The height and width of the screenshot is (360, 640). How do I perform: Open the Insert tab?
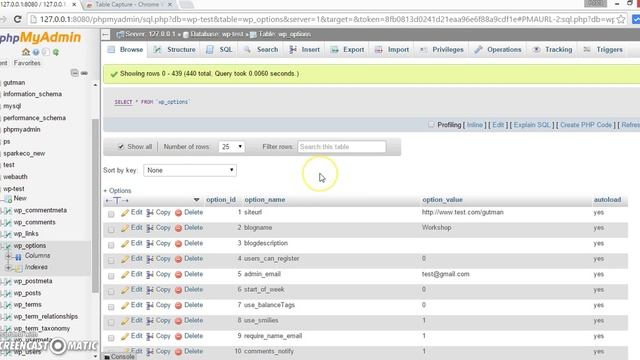[304, 49]
